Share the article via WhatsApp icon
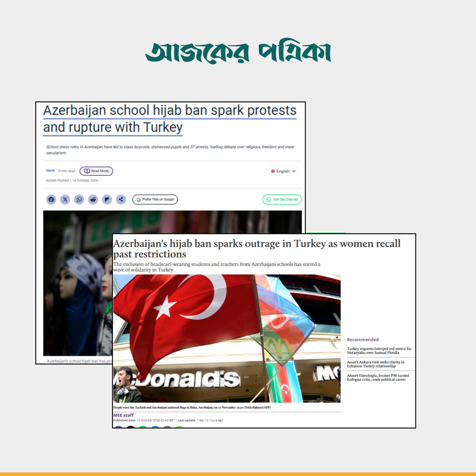 [x=79, y=199]
